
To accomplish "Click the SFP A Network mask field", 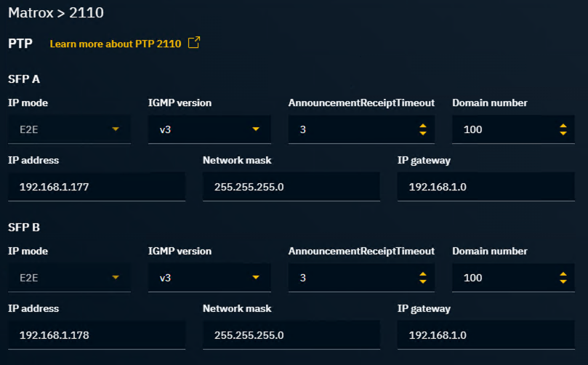I will pos(291,187).
